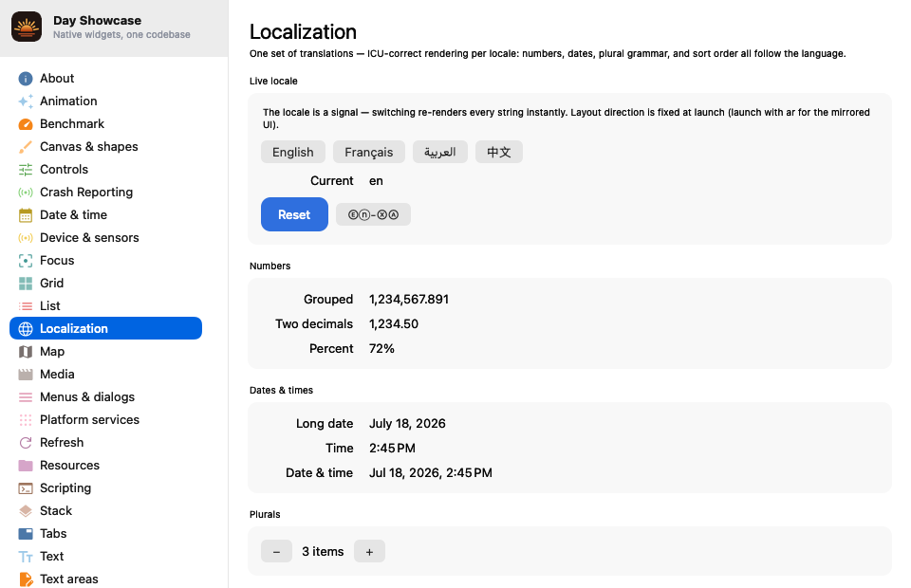
Task: Click the Resources folder icon
Action: (26, 466)
